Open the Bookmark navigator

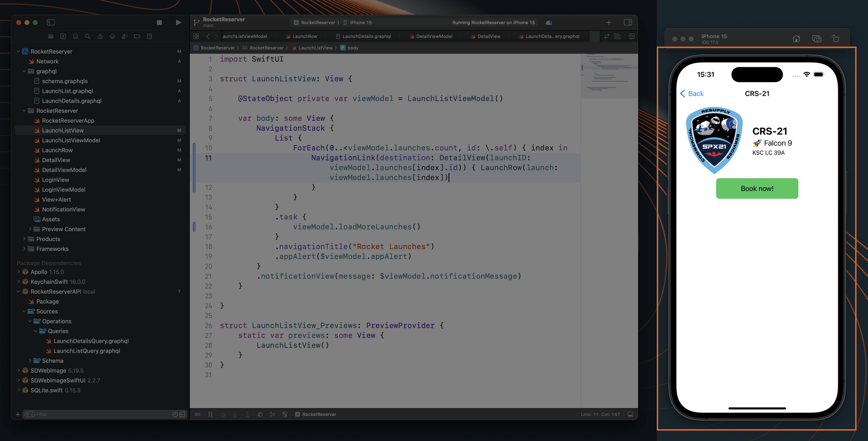coord(75,36)
